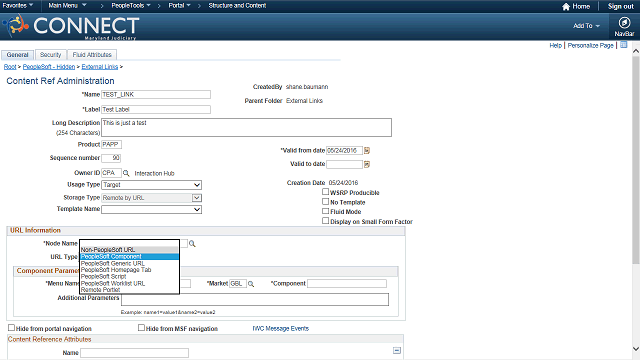
Task: Click the Name field containing TEST_LINK
Action: click(156, 95)
